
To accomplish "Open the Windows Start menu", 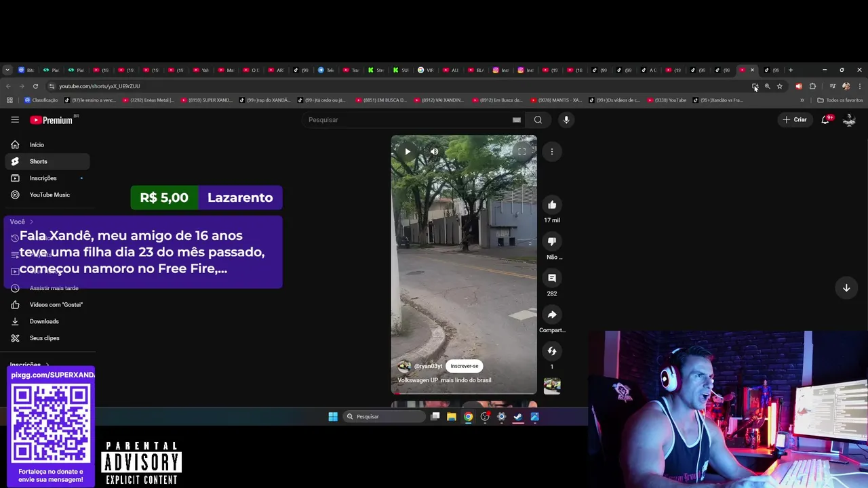I will (333, 416).
